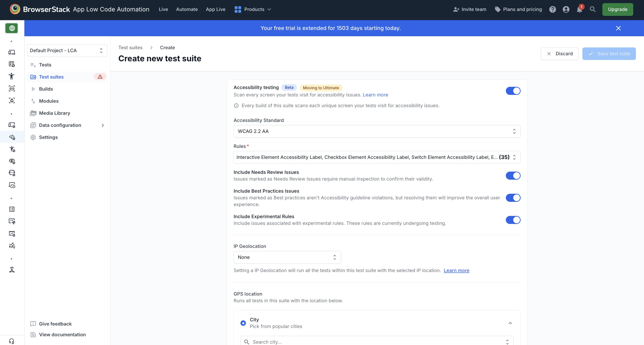Click the search magnifier in the top bar
Image resolution: width=644 pixels, height=345 pixels.
point(593,9)
